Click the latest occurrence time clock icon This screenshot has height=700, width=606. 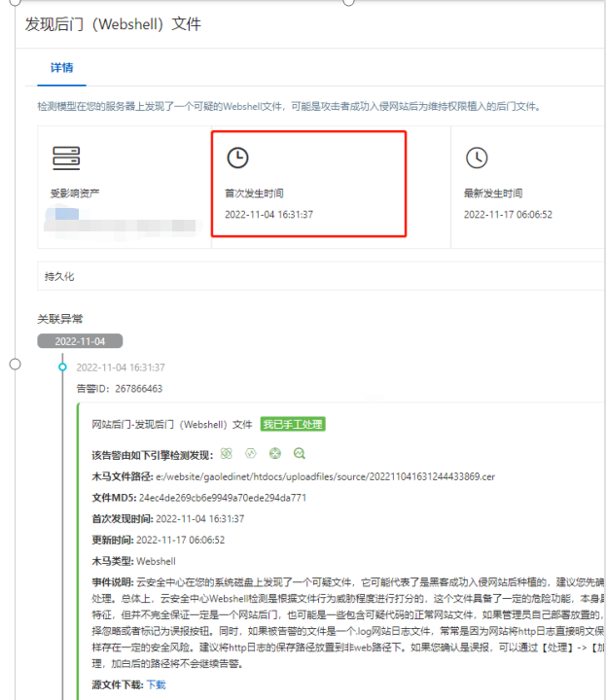coord(476,157)
